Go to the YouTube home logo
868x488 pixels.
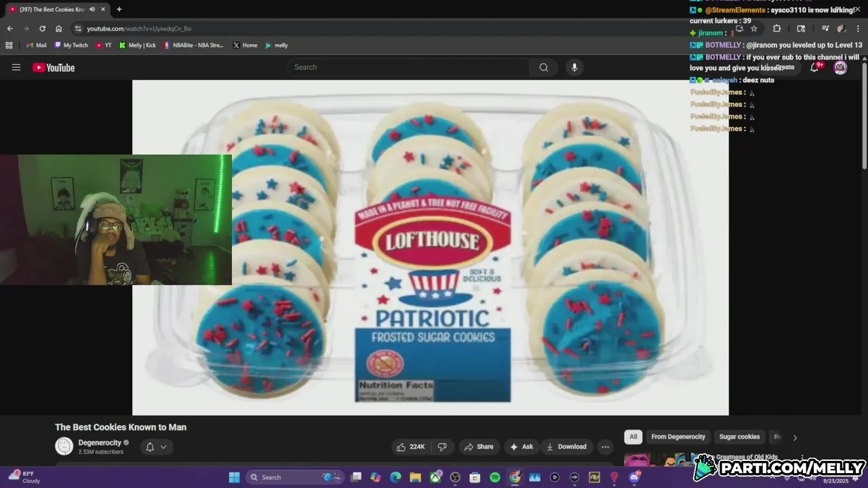pyautogui.click(x=54, y=67)
